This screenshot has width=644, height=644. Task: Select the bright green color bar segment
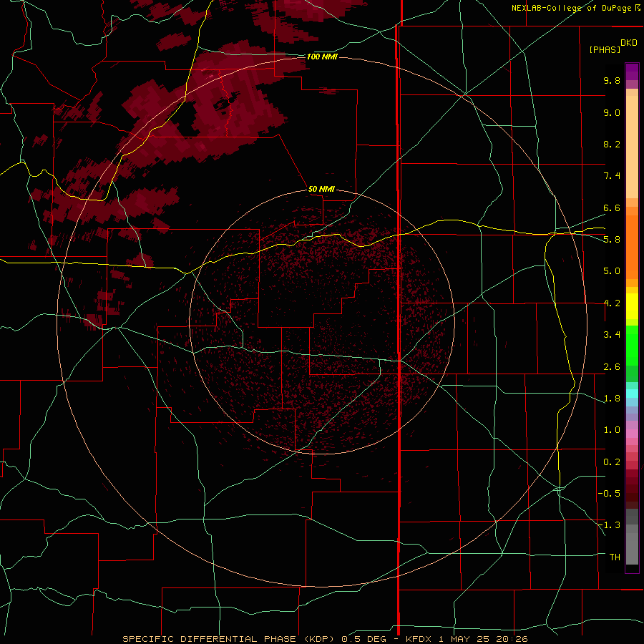(632, 346)
